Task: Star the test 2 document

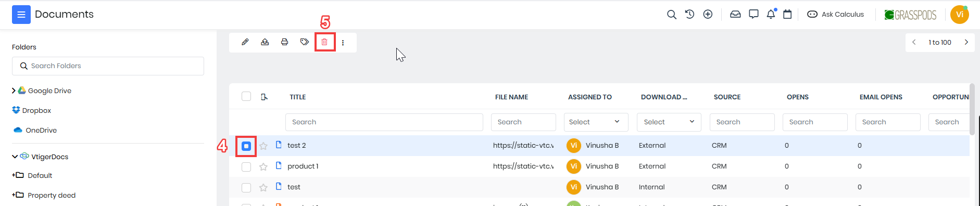Action: [x=263, y=146]
